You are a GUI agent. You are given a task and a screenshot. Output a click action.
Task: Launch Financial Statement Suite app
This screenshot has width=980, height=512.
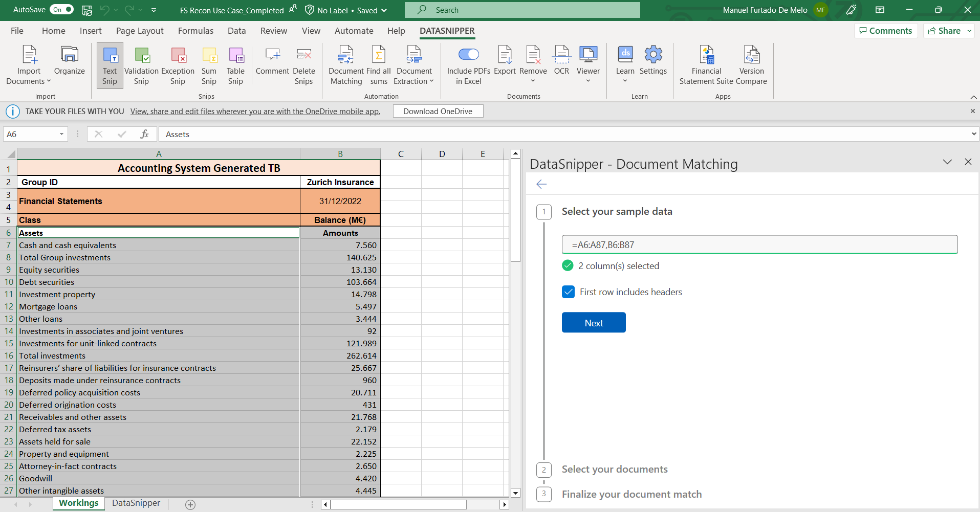coord(706,65)
